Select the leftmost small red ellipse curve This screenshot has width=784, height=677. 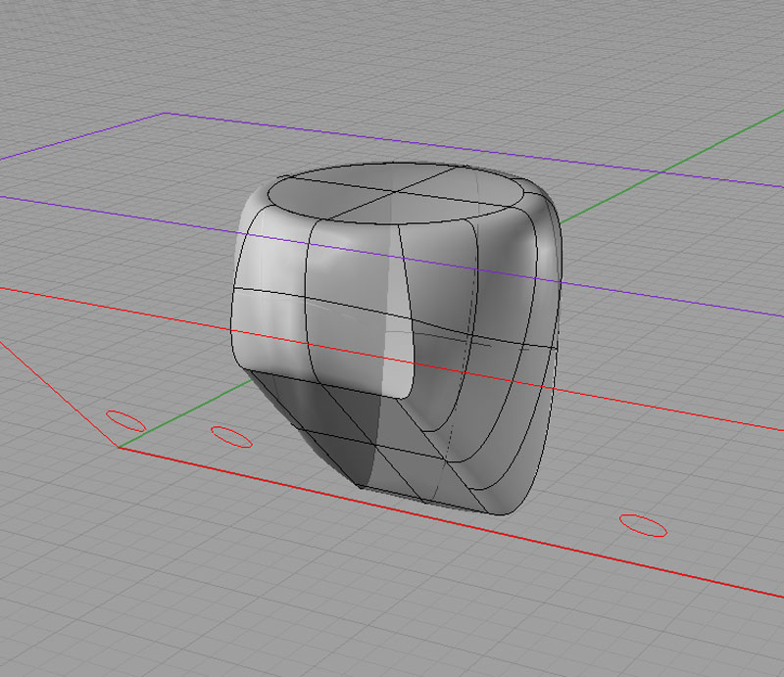click(x=125, y=420)
